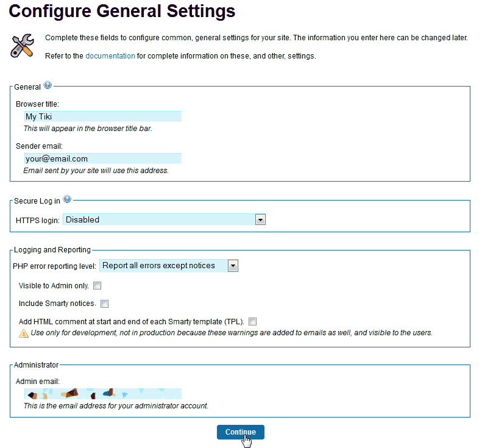Screen dimensions: 482x448
Task: Click the yellow warning triangle icon
Action: coord(24,333)
